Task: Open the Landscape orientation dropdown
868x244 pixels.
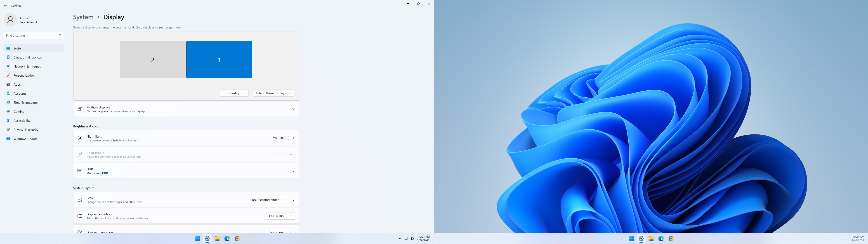Action: (x=281, y=231)
